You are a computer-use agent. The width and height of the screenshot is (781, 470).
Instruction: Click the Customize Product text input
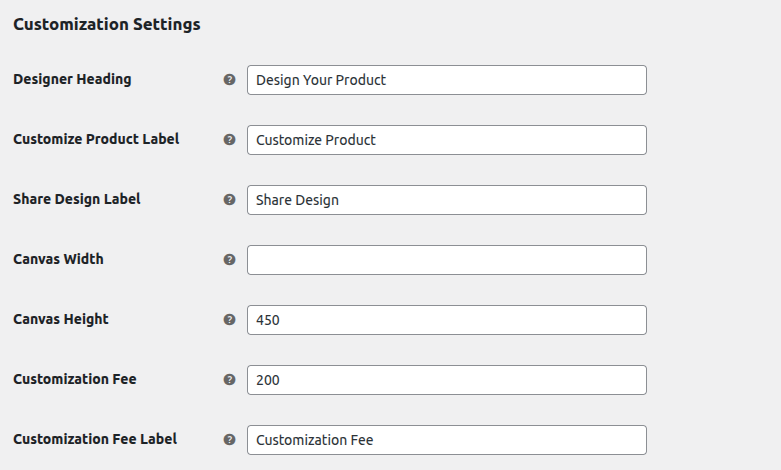[447, 140]
